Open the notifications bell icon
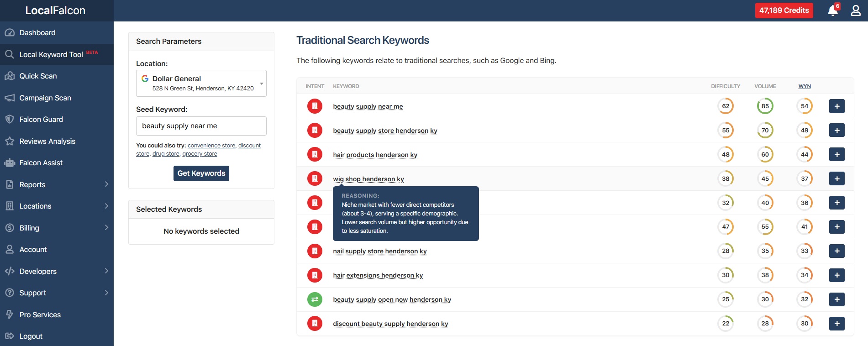Screen dimensions: 868x346 pos(833,10)
